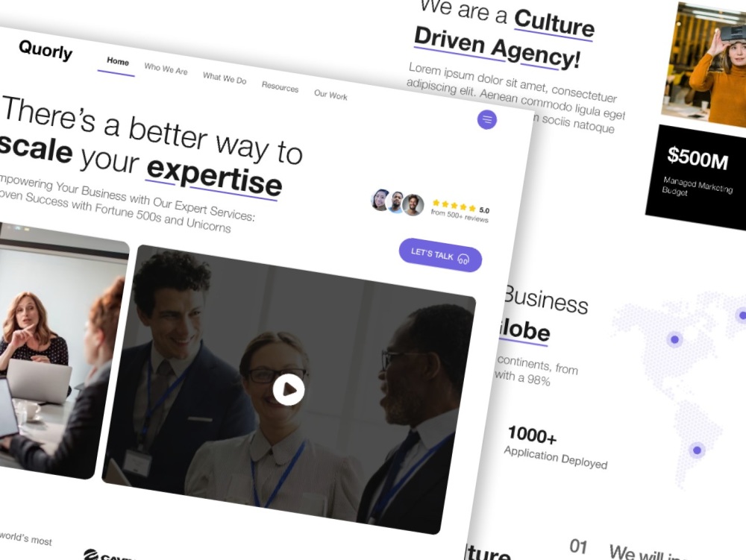The image size is (746, 560).
Task: Click the purple chat bubble icon
Action: tap(487, 119)
